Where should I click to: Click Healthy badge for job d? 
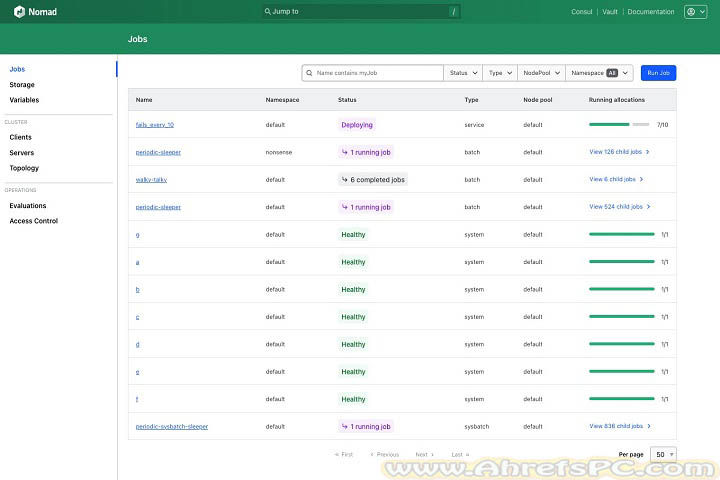click(x=353, y=344)
